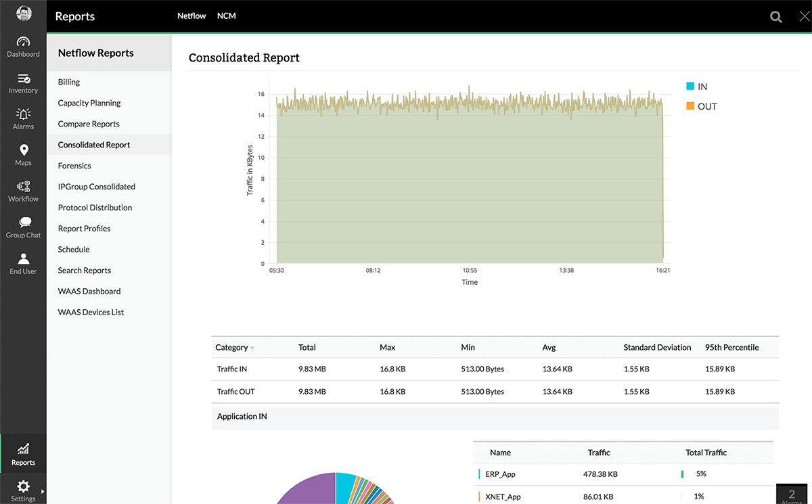812x504 pixels.
Task: Go to Inventory in sidebar
Action: [x=23, y=83]
